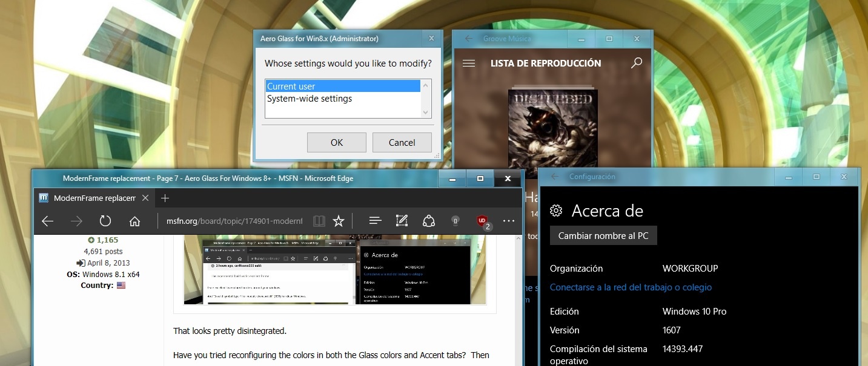Open the uBlock Origin extension icon
Screen dimensions: 868x366
482,221
